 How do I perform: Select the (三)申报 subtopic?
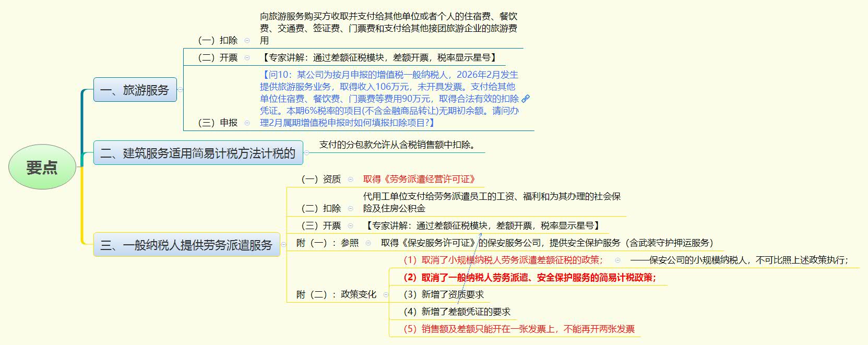[x=218, y=123]
